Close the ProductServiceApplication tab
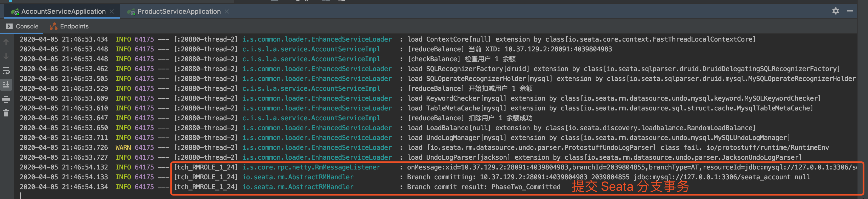Viewport: 868px width, 199px height. coord(227,11)
